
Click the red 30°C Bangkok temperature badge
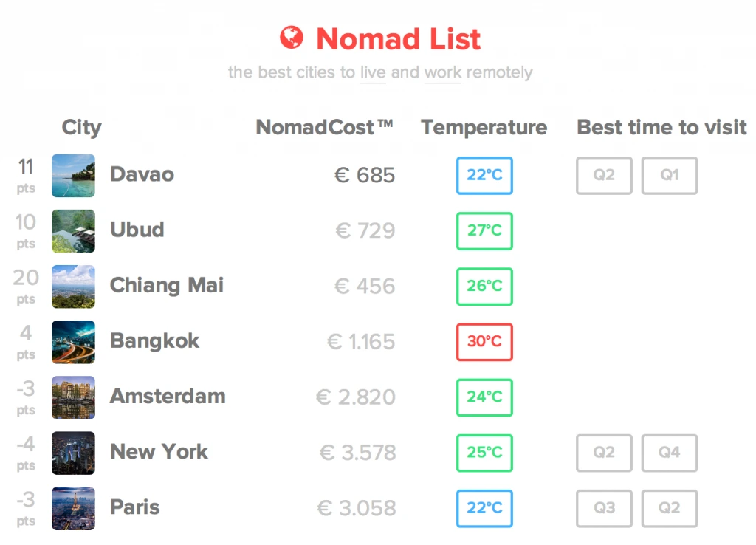pyautogui.click(x=484, y=342)
